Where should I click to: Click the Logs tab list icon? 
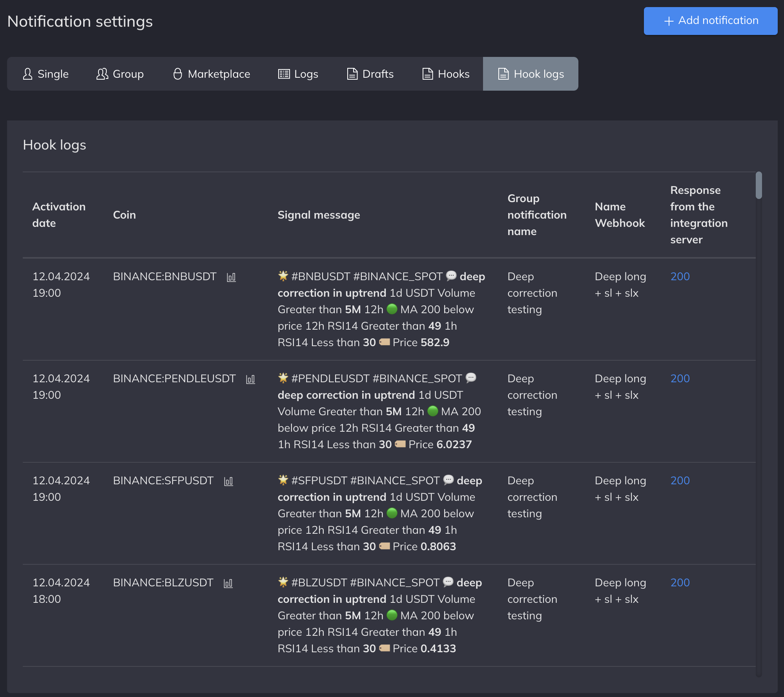coord(284,74)
